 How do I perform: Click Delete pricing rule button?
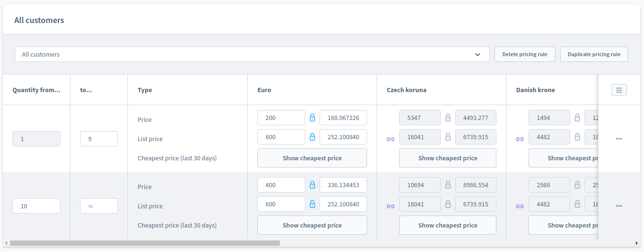[525, 54]
